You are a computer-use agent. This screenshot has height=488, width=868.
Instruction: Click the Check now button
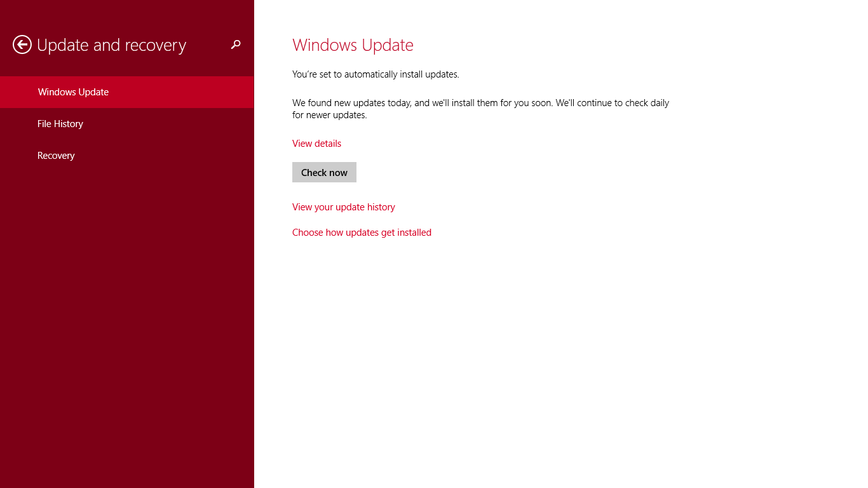[324, 172]
